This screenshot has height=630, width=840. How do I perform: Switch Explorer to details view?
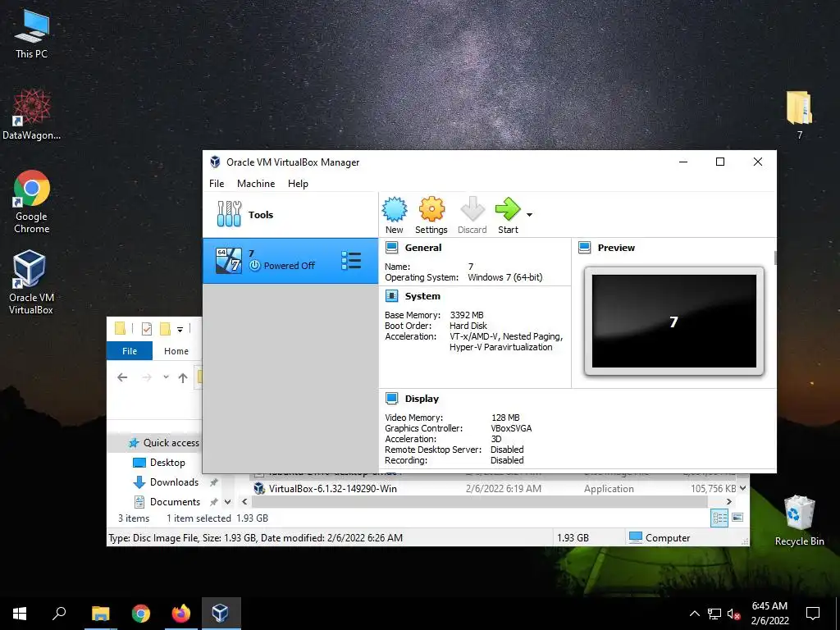[719, 518]
